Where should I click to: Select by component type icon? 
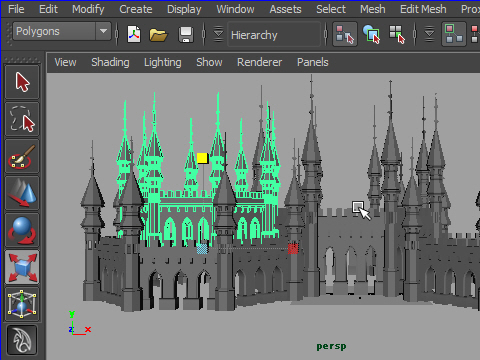pos(397,34)
